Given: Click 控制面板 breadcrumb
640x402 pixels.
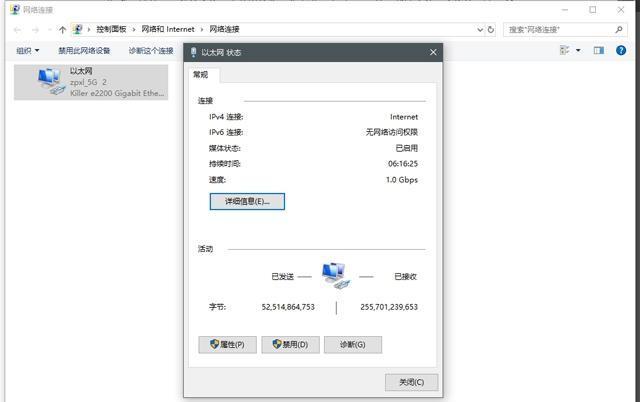Looking at the screenshot, I should click(111, 29).
